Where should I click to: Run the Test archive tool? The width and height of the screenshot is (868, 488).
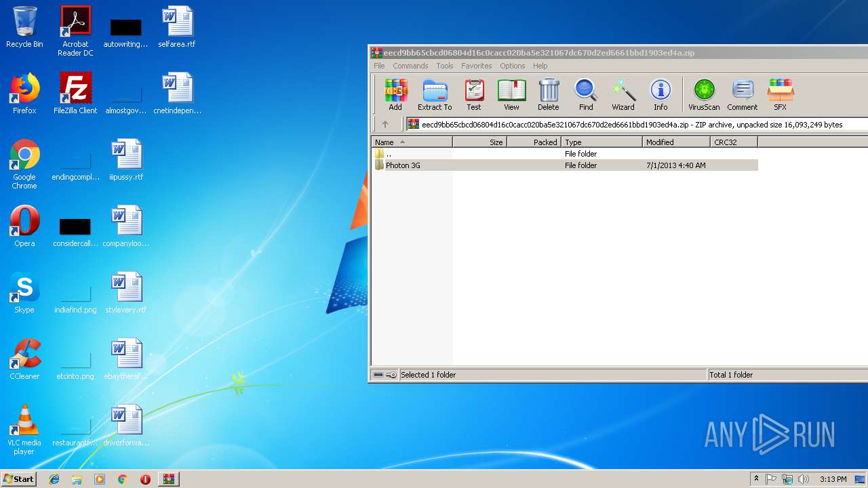coord(474,94)
